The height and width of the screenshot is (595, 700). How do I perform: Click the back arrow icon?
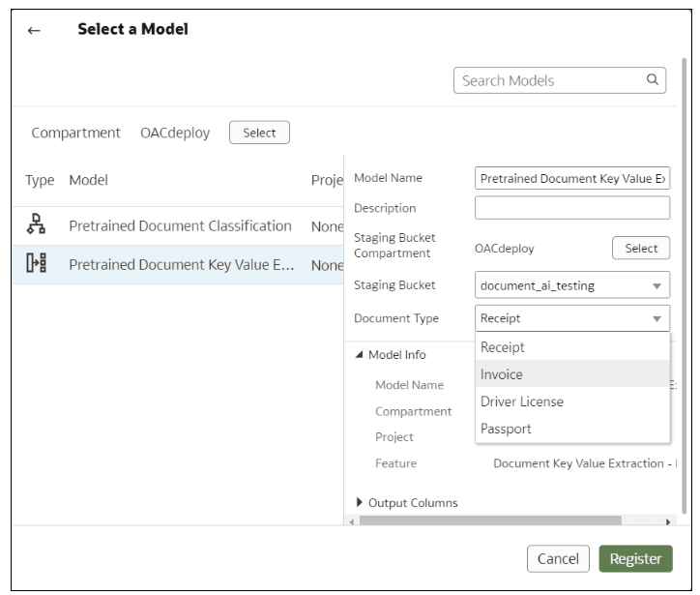[35, 30]
